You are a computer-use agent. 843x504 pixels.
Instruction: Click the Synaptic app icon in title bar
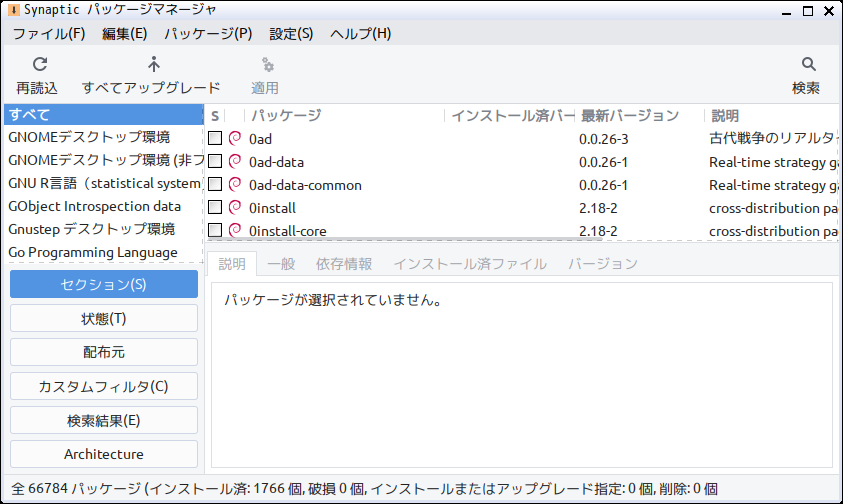[x=11, y=10]
